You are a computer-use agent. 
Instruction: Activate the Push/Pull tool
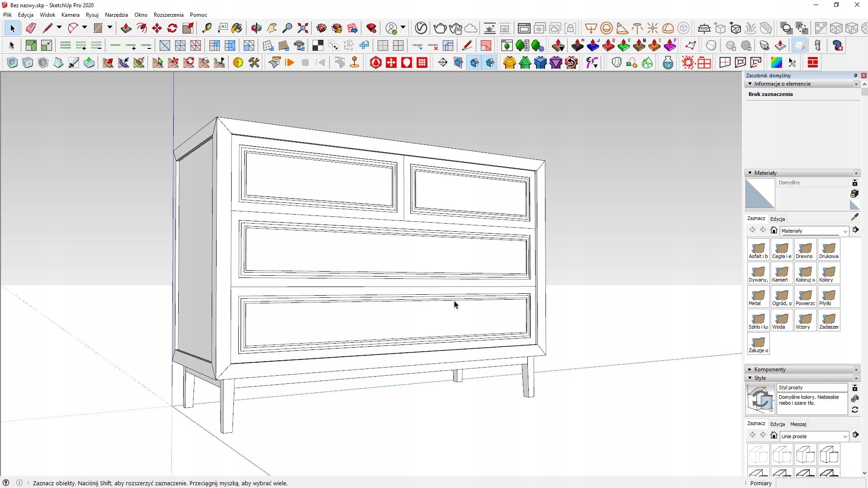[126, 28]
